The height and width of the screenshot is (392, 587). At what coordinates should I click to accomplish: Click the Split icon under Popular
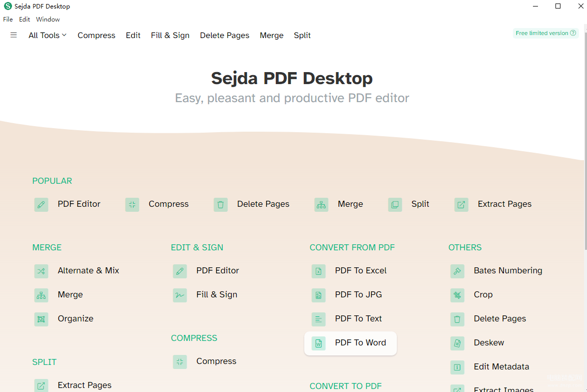[395, 205]
